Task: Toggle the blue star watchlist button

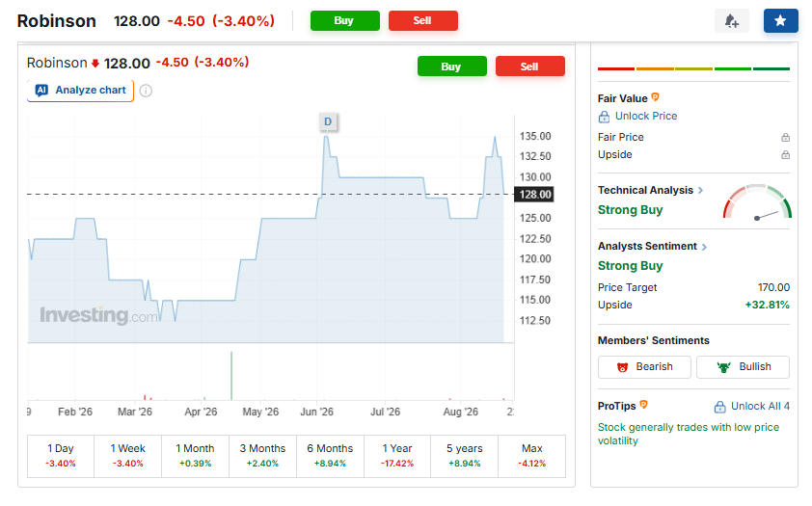Action: [780, 20]
